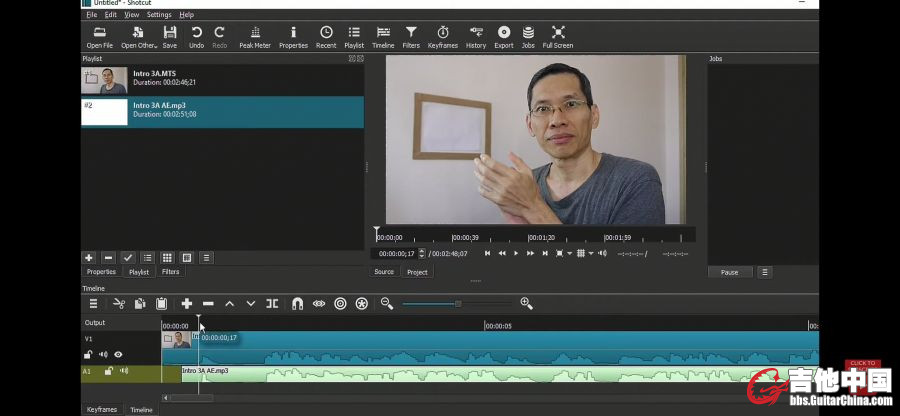Image resolution: width=900 pixels, height=416 pixels.
Task: Open the Help menu
Action: click(x=187, y=15)
